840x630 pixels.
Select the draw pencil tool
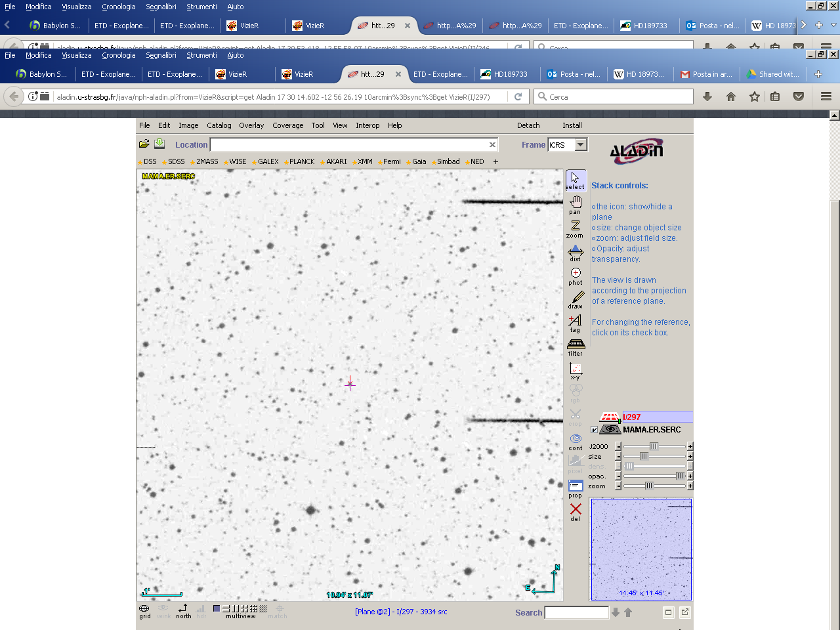click(576, 300)
